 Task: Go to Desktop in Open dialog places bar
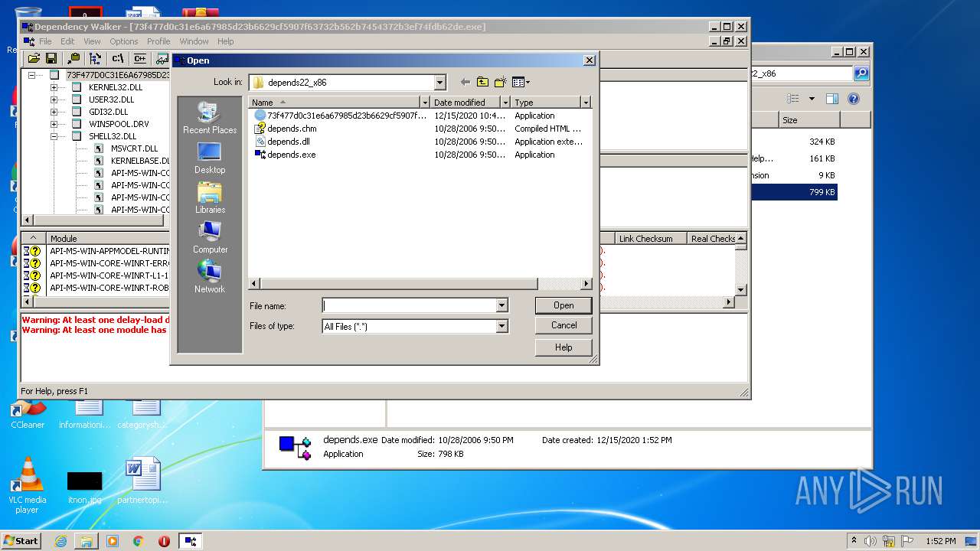[x=210, y=158]
